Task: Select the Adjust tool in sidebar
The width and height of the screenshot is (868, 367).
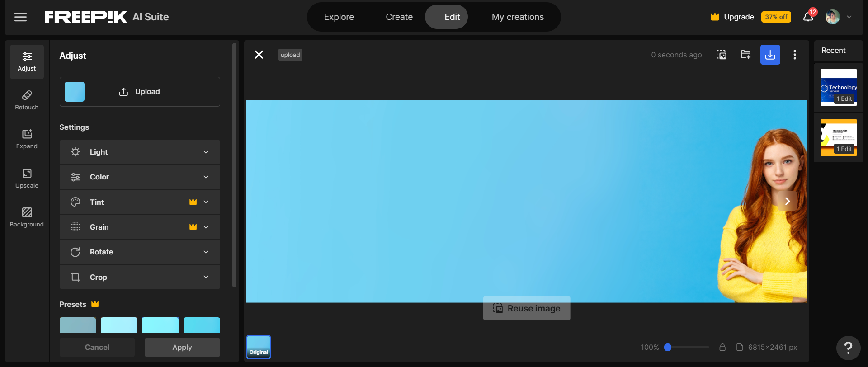Action: point(27,62)
